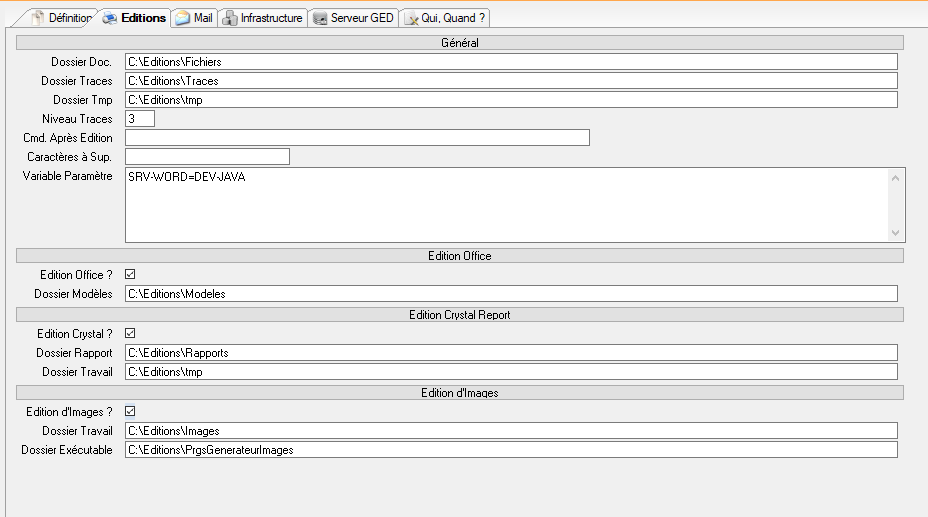Click the Niveau Traces value field
Screen dimensions: 928x517
(x=139, y=119)
